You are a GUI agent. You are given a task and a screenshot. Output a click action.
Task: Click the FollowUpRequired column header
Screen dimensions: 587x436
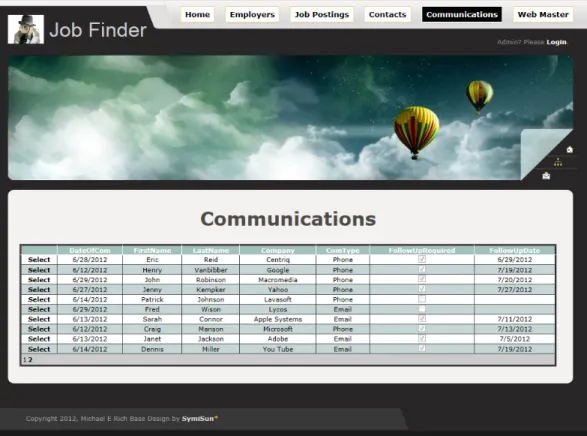(x=422, y=250)
